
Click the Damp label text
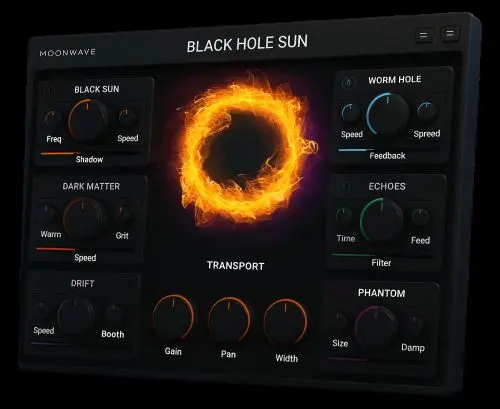pos(413,348)
